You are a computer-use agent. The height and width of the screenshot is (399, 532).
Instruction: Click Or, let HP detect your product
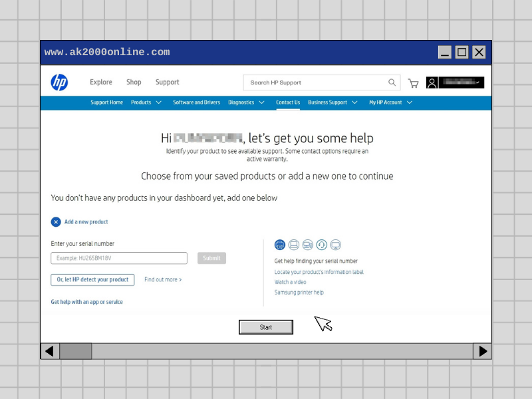pyautogui.click(x=92, y=279)
